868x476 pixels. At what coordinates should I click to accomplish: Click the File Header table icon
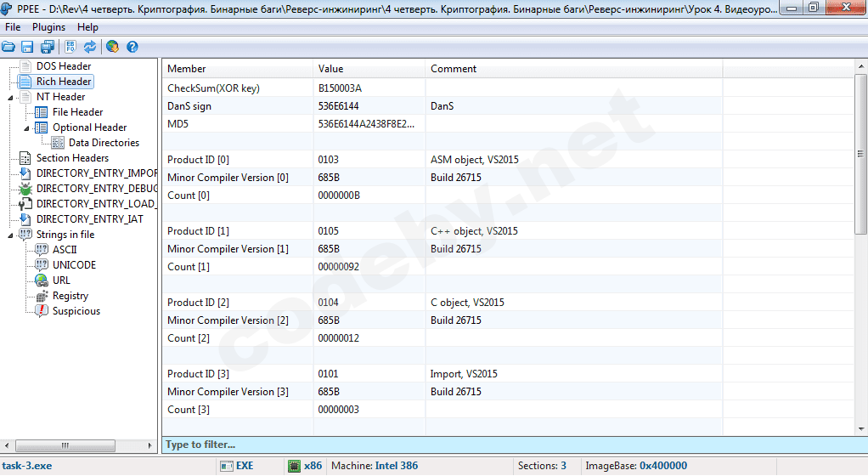point(42,112)
